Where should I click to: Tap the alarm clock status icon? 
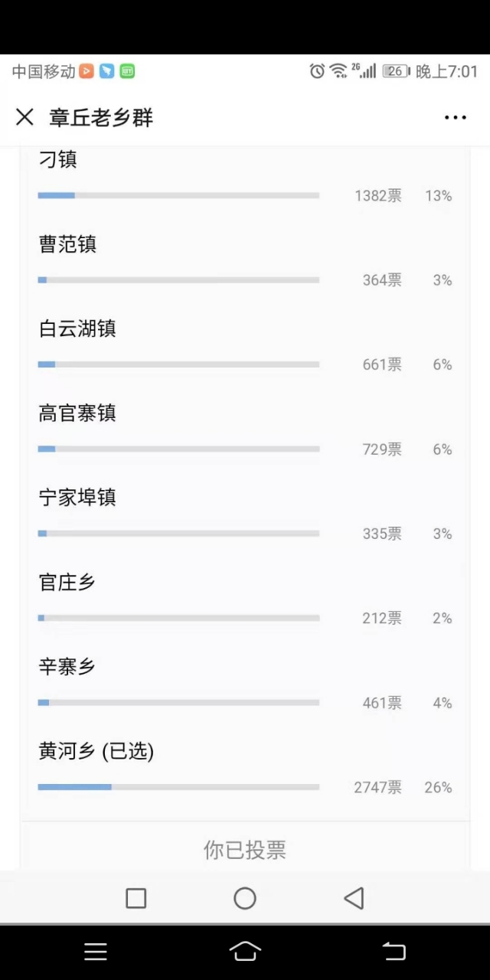(317, 71)
